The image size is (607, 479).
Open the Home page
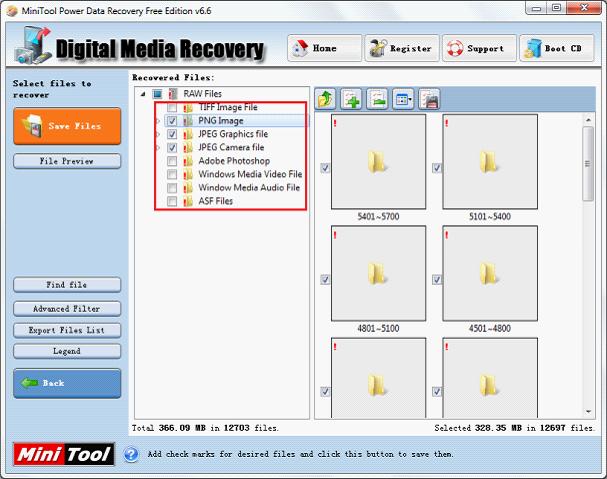[x=324, y=48]
